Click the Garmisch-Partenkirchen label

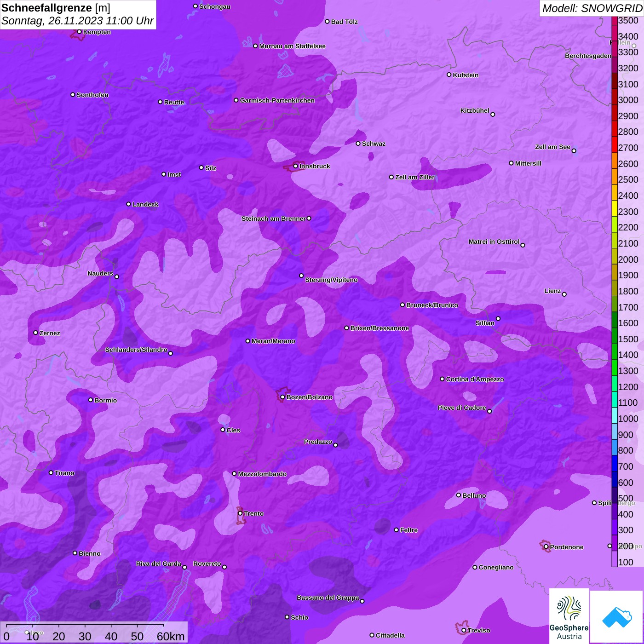click(x=277, y=100)
